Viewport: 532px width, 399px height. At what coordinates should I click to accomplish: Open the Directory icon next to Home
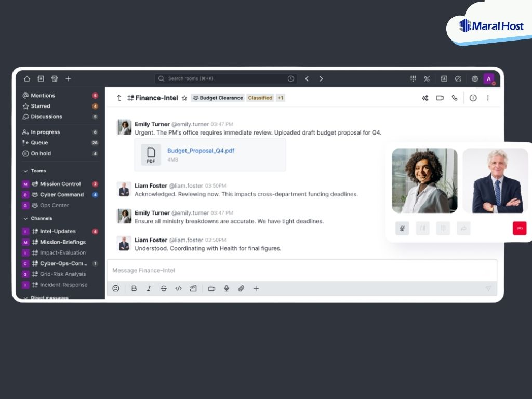point(41,79)
